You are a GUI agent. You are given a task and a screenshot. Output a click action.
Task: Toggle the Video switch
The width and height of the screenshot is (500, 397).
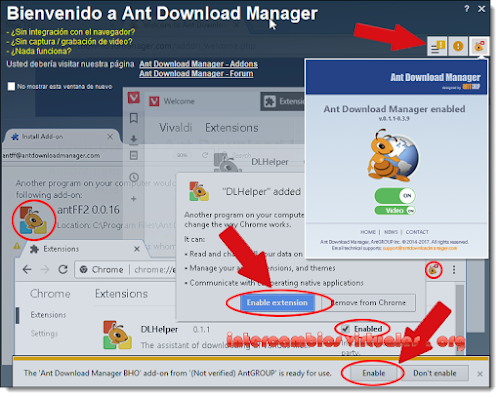coord(395,211)
